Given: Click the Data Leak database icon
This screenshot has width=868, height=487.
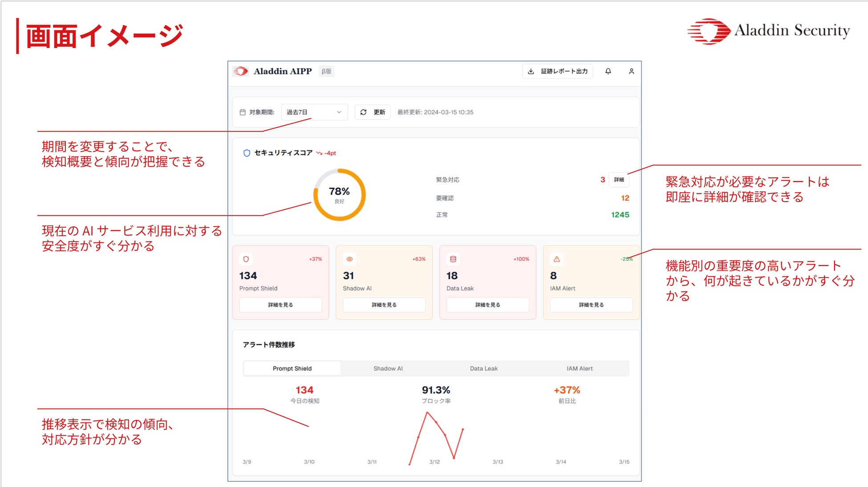Looking at the screenshot, I should [453, 259].
